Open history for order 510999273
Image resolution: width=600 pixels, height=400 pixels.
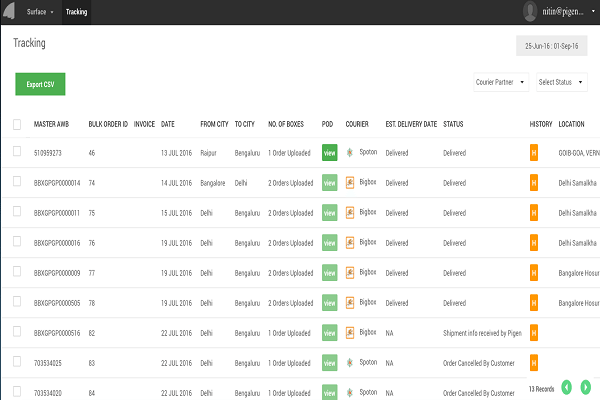[x=534, y=153]
